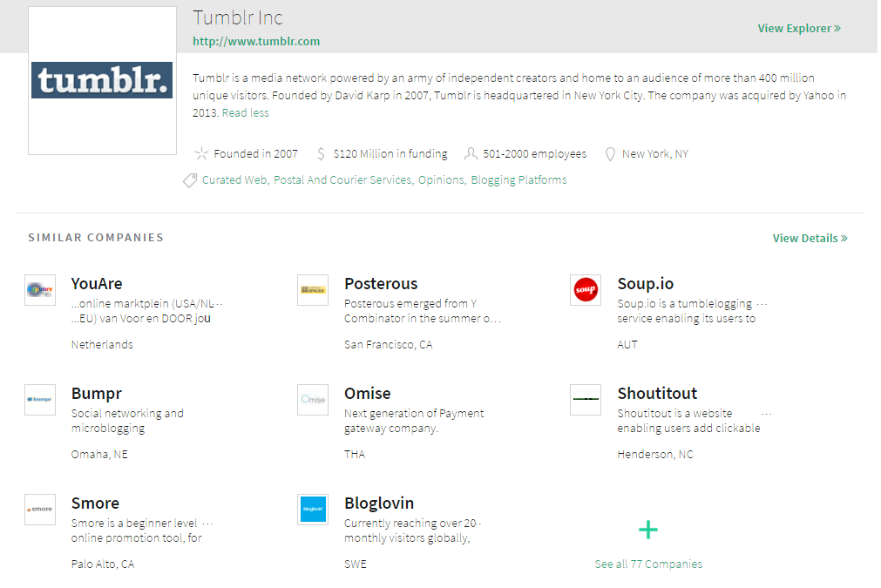Click San Francisco, CA under Posterous
This screenshot has width=881, height=588.
click(x=389, y=344)
